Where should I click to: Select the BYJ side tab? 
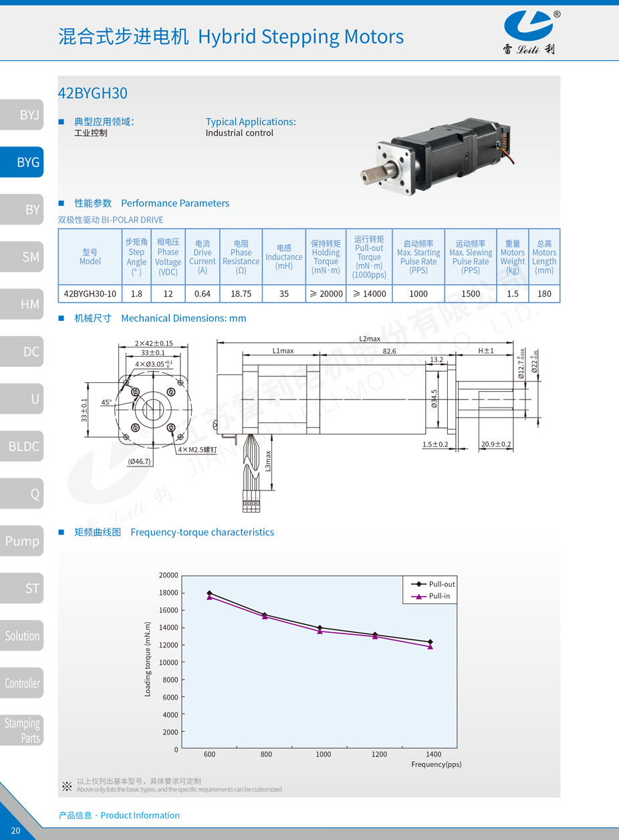[22, 115]
